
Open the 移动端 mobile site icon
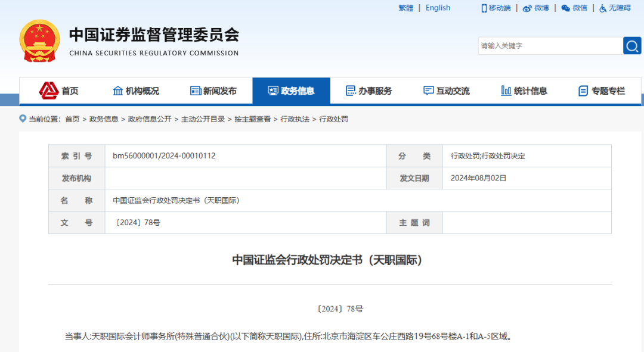483,8
